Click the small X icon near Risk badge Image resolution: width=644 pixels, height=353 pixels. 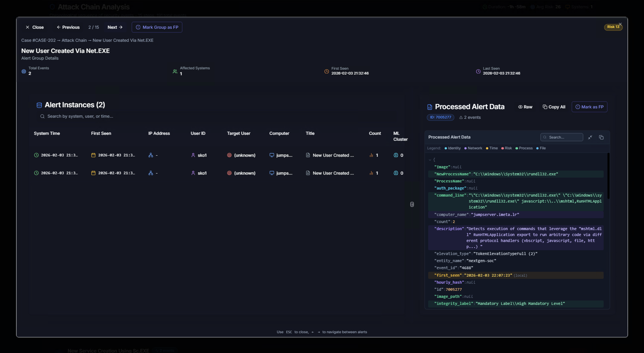click(x=620, y=24)
